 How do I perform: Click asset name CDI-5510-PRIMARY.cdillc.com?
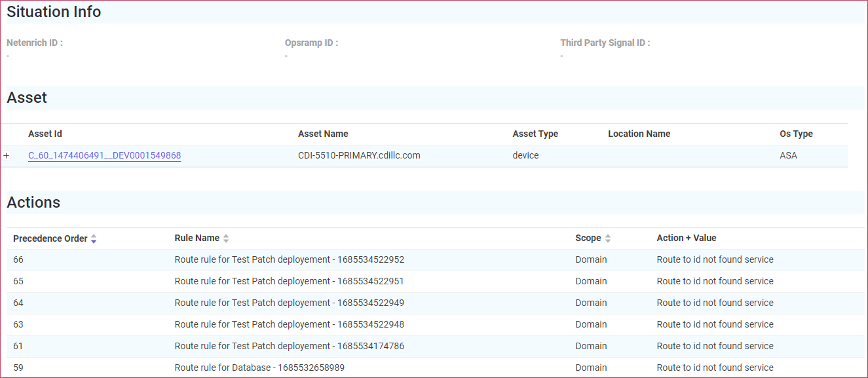[359, 156]
